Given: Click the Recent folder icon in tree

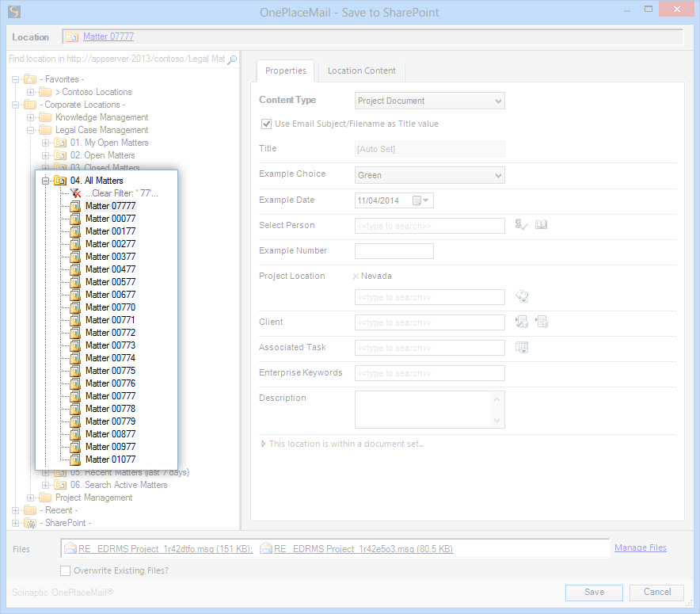Looking at the screenshot, I should [x=30, y=510].
